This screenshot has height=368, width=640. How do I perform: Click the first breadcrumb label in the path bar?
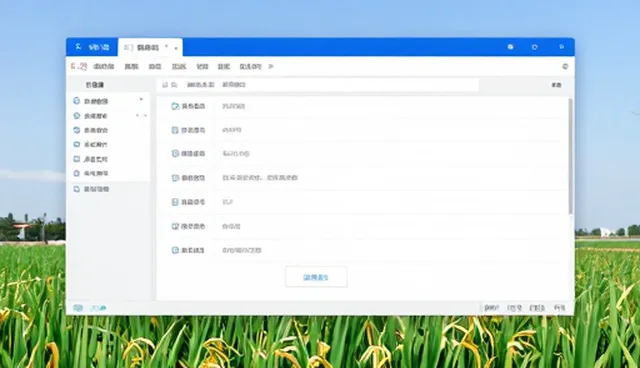201,85
